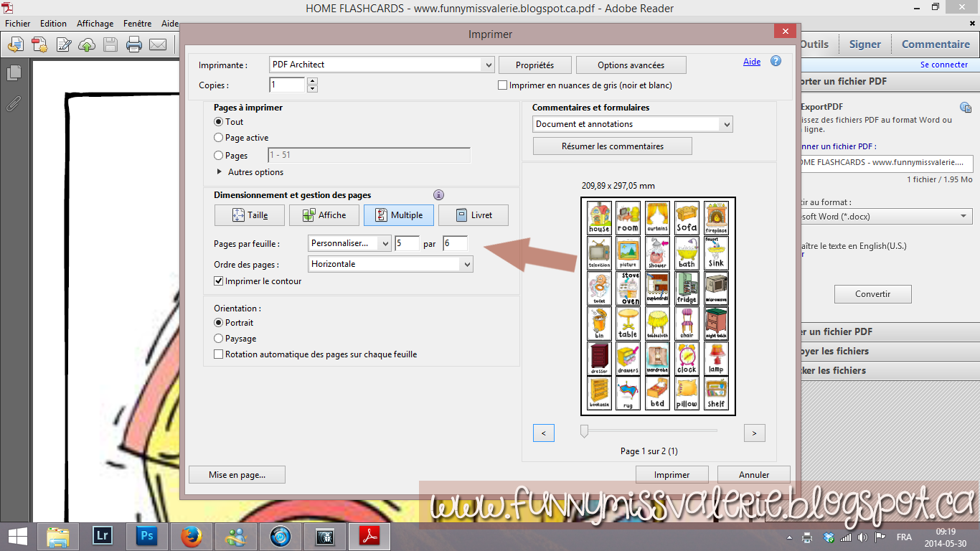
Task: Go to the next preview page
Action: click(x=754, y=433)
